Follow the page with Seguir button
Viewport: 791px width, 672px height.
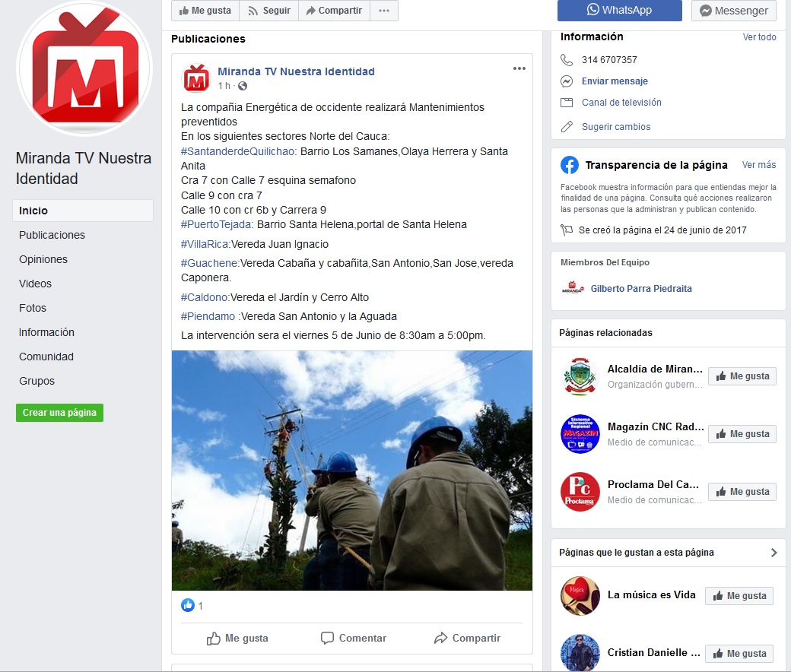[269, 11]
